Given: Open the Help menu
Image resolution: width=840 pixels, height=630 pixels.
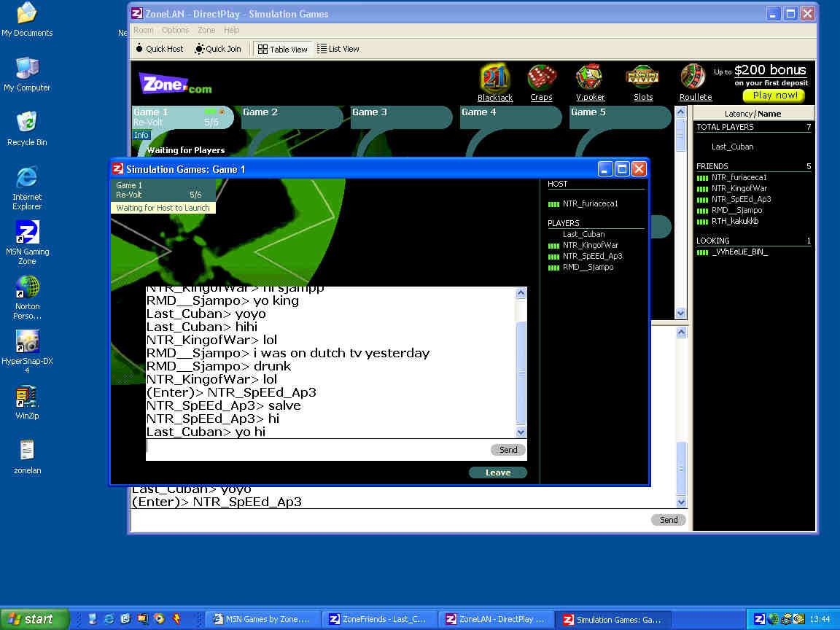Looking at the screenshot, I should coord(231,30).
